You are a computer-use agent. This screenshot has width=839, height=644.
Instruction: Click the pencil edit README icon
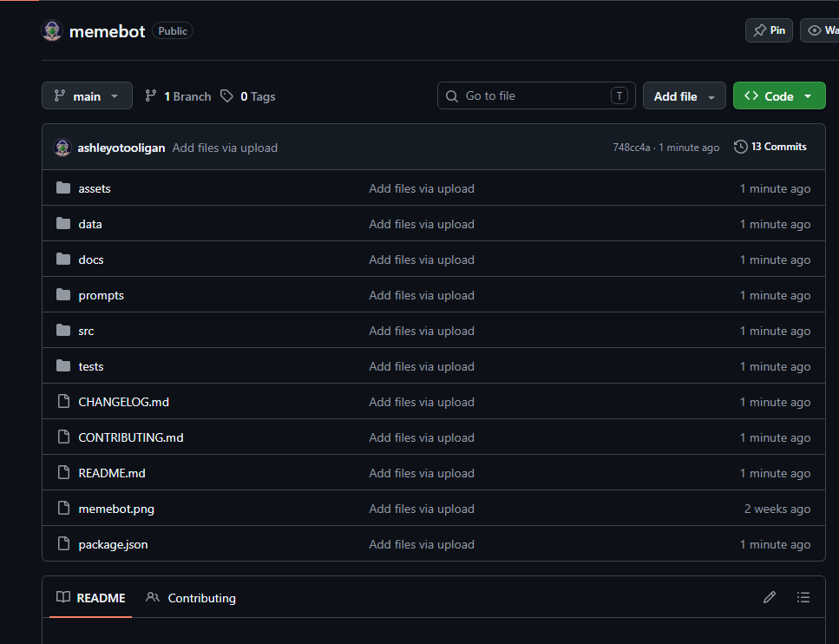point(770,597)
